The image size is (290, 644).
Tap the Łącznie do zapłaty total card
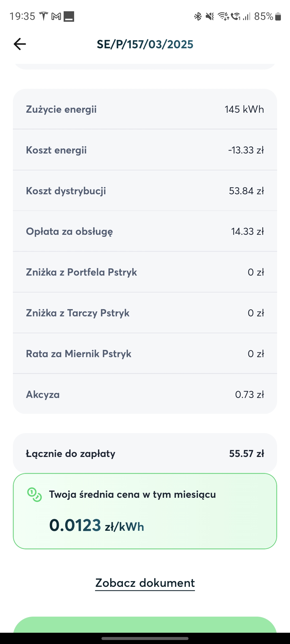click(145, 453)
